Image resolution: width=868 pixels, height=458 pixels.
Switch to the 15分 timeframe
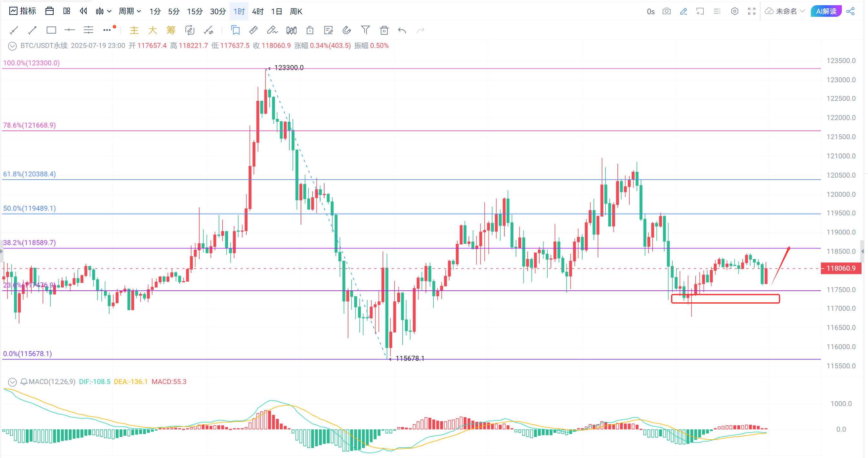195,11
